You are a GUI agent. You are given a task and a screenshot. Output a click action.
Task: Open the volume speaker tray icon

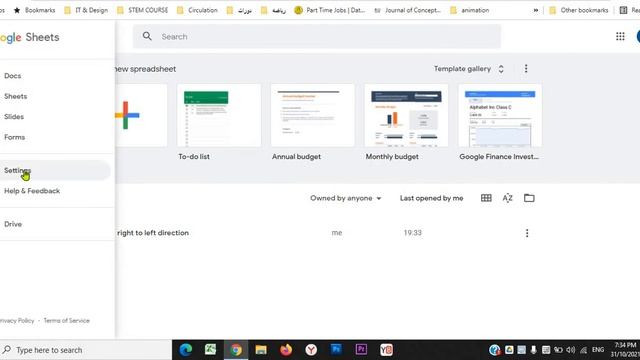pos(571,350)
